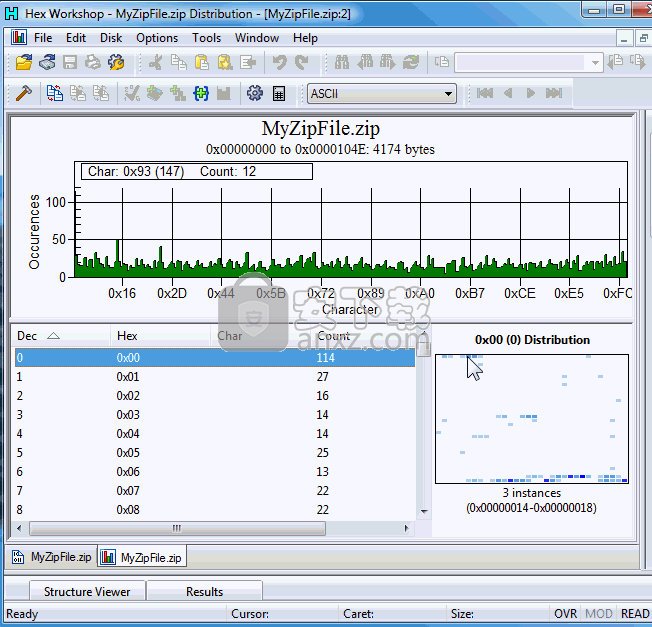652x627 pixels.
Task: Click the Print icon
Action: click(x=93, y=62)
